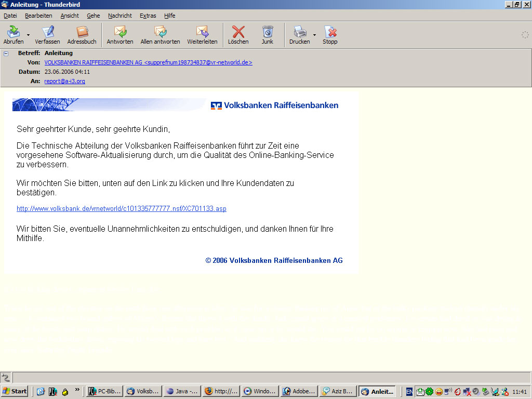Click the antenna signal tray icon
532x399 pixels.
point(495,392)
